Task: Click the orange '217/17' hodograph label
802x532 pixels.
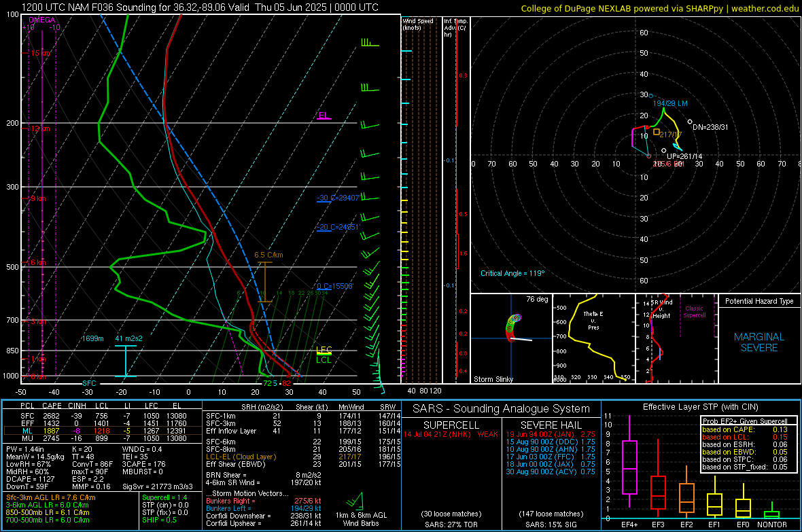Action: click(x=671, y=135)
